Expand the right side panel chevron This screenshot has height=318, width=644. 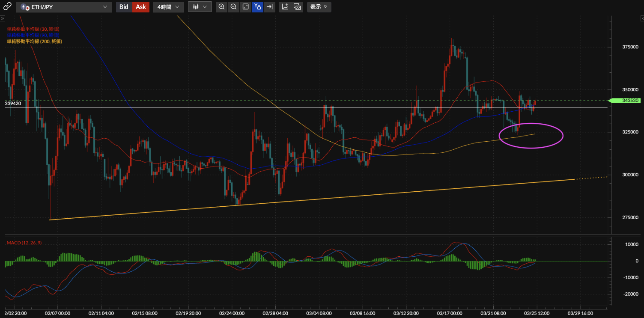(641, 19)
